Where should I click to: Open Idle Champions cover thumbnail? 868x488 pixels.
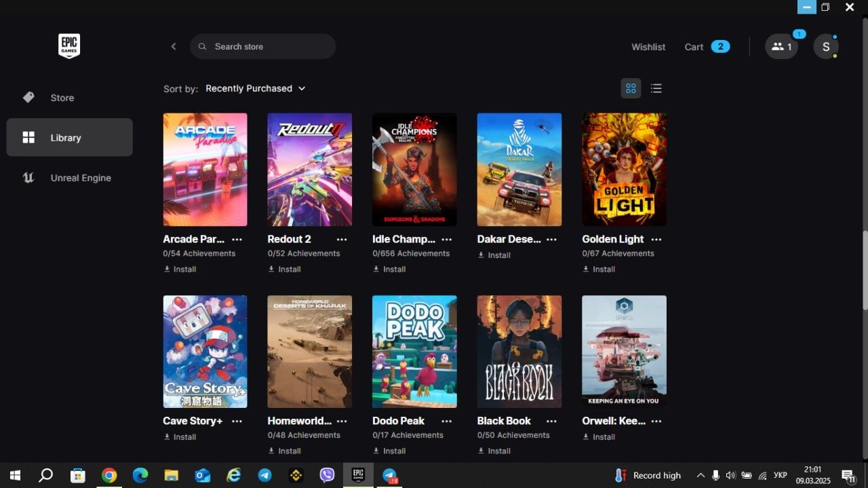[414, 170]
